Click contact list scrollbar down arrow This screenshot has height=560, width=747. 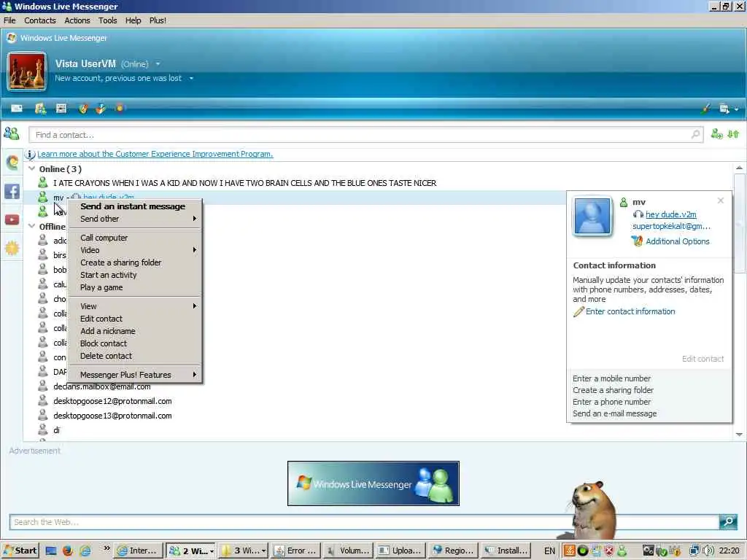click(x=739, y=435)
